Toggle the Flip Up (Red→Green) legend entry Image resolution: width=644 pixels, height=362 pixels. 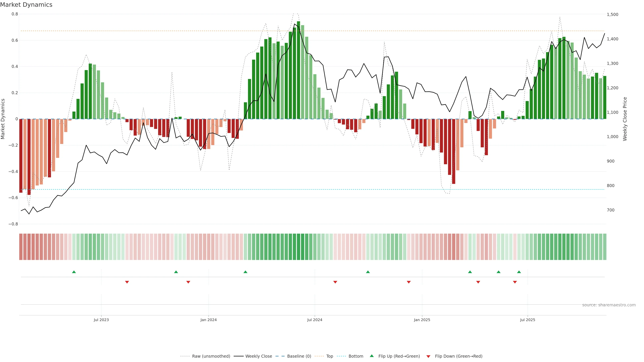point(399,356)
